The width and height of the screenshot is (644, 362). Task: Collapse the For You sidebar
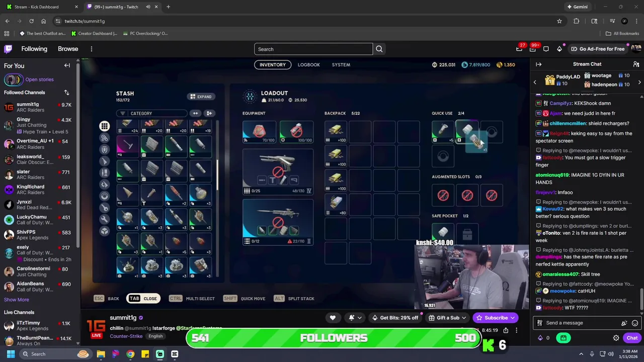click(x=67, y=65)
